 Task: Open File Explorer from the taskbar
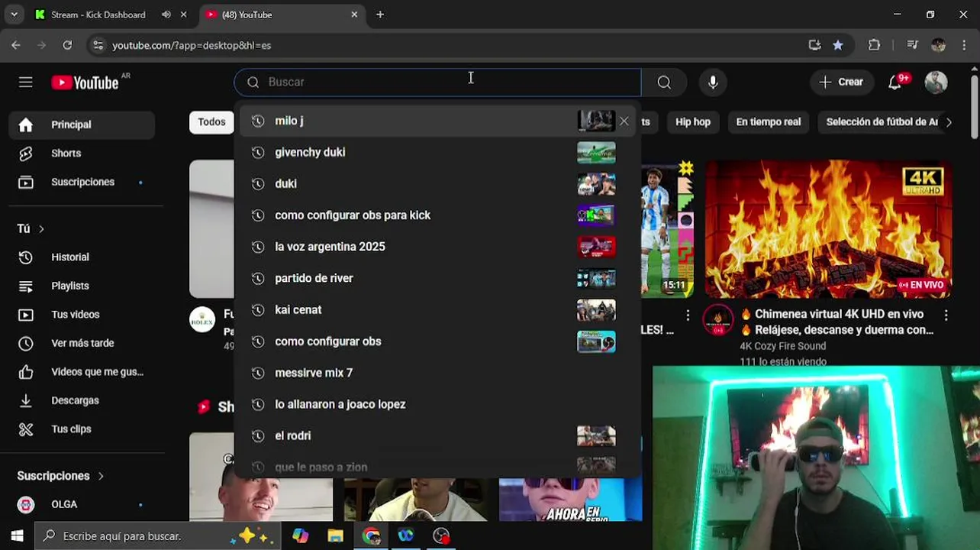pyautogui.click(x=335, y=536)
